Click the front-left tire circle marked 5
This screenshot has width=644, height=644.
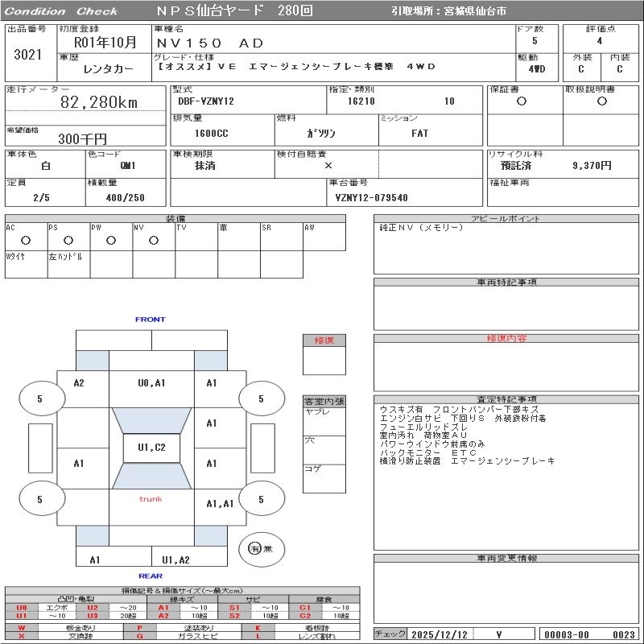39,398
